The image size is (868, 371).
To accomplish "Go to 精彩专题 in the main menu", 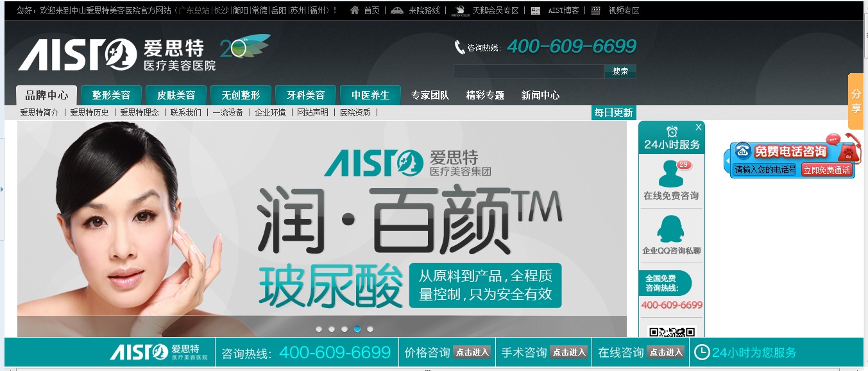I will (x=485, y=95).
